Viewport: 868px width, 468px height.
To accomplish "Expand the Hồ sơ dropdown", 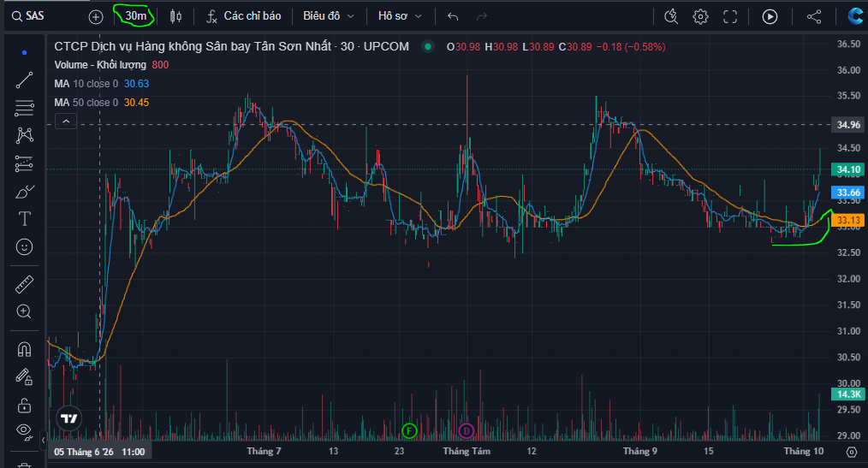I will click(400, 16).
